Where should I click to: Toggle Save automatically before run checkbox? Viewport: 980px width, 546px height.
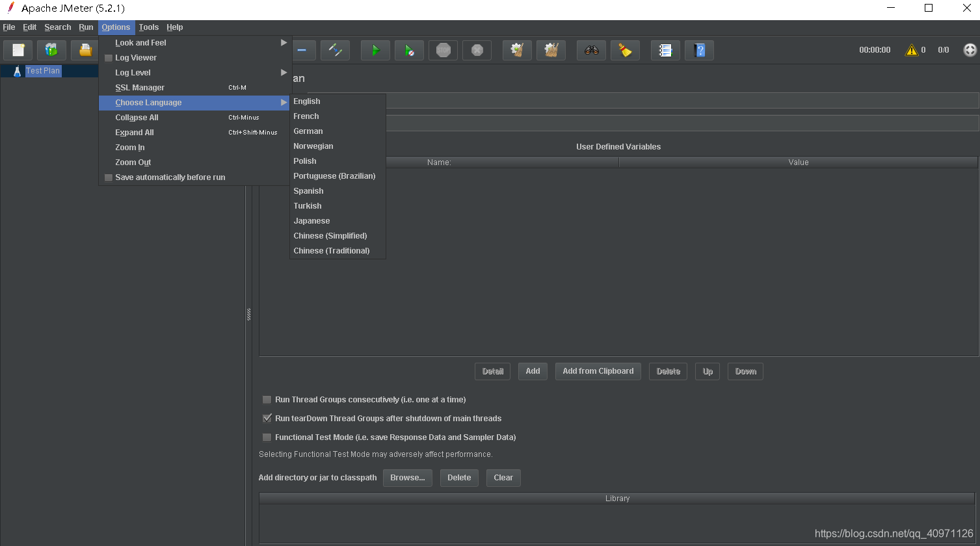pyautogui.click(x=109, y=177)
